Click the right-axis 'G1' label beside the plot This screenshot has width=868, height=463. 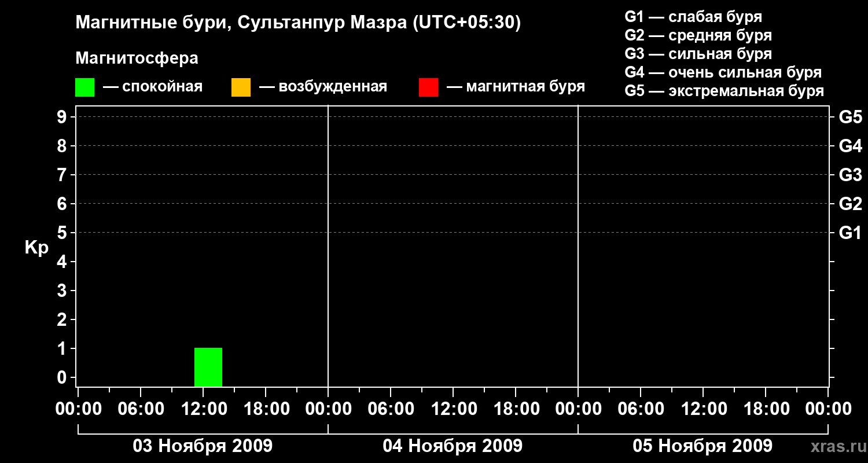[850, 233]
